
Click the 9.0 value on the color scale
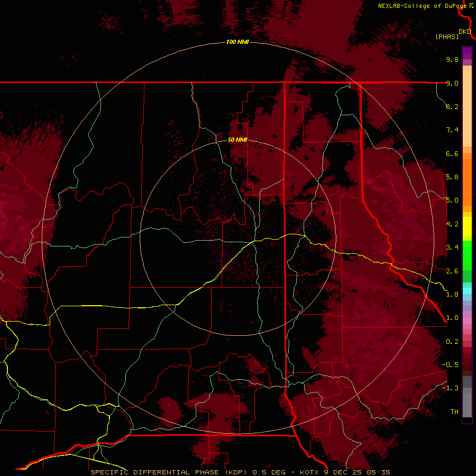point(452,83)
